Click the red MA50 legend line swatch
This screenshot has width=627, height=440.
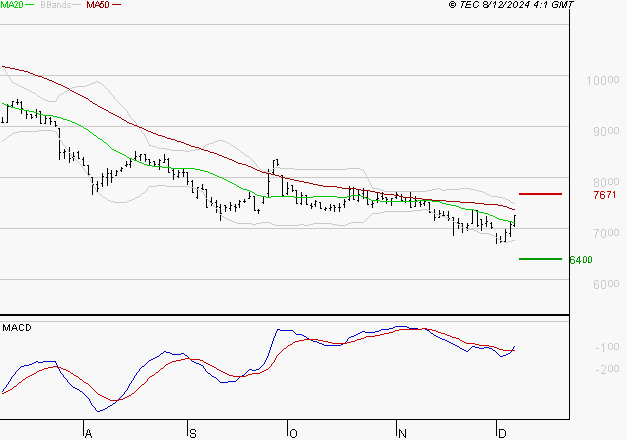tap(117, 6)
